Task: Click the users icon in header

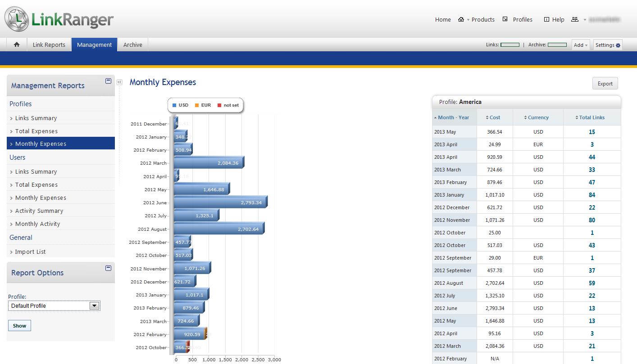Action: [x=574, y=19]
